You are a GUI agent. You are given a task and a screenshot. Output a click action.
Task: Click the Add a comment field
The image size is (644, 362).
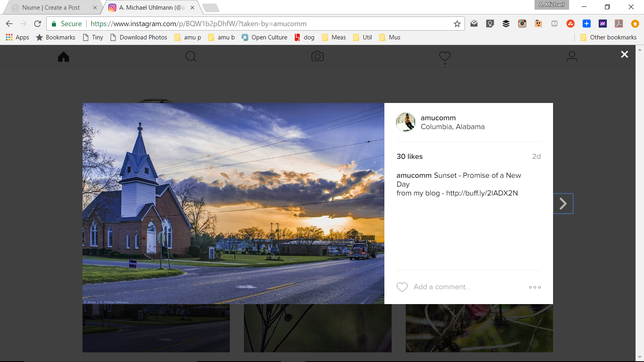442,287
